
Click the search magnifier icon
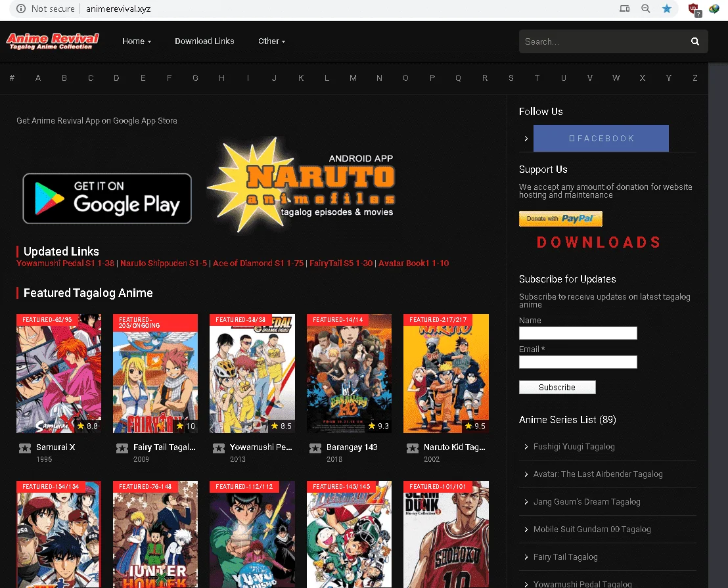[x=694, y=41]
